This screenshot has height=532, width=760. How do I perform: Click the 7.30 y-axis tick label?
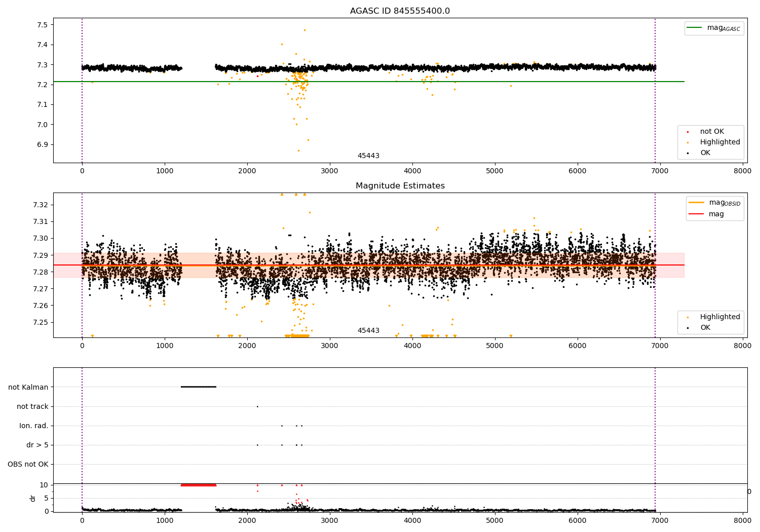point(41,238)
